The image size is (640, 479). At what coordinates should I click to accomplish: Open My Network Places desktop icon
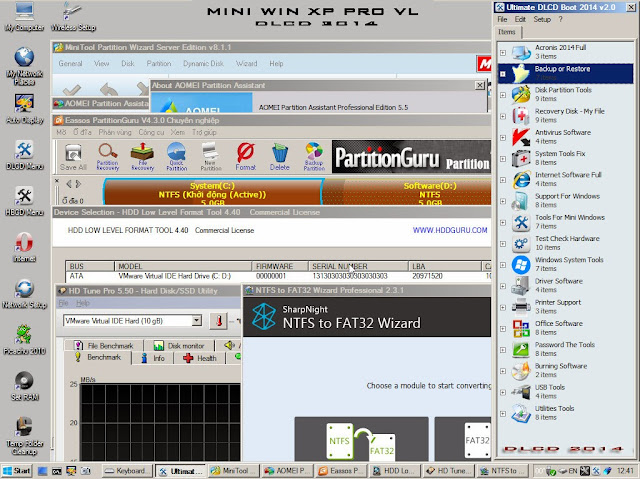click(24, 66)
